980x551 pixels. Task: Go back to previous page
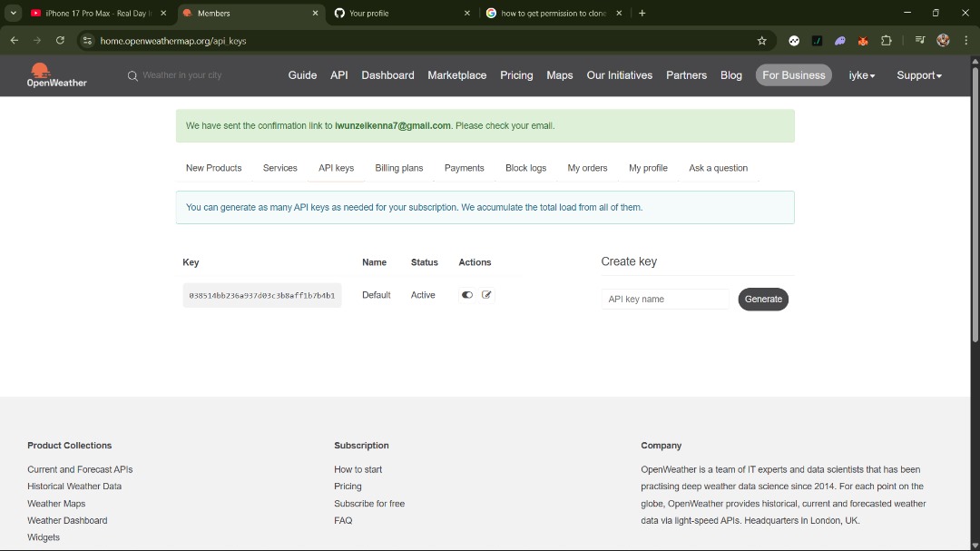[15, 41]
